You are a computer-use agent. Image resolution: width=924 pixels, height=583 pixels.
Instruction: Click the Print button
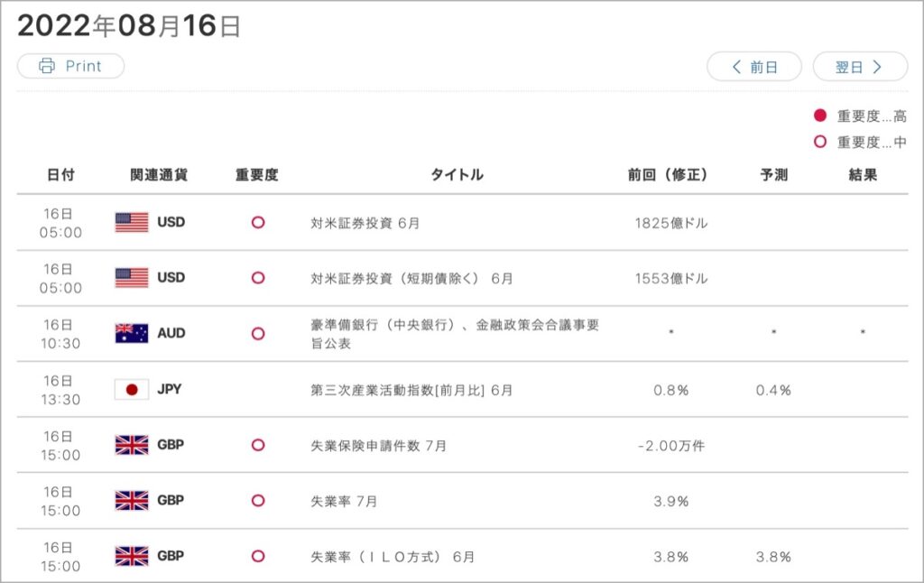[70, 66]
